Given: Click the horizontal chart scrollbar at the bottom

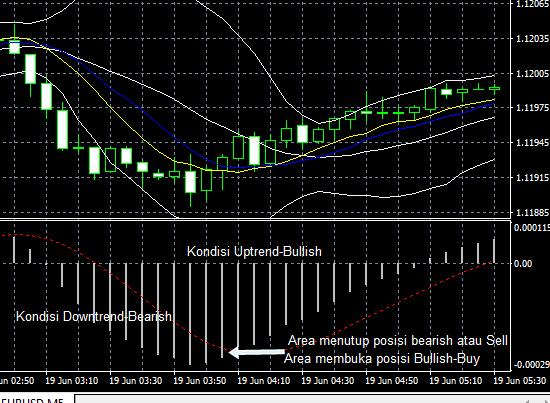Looking at the screenshot, I should [312, 399].
